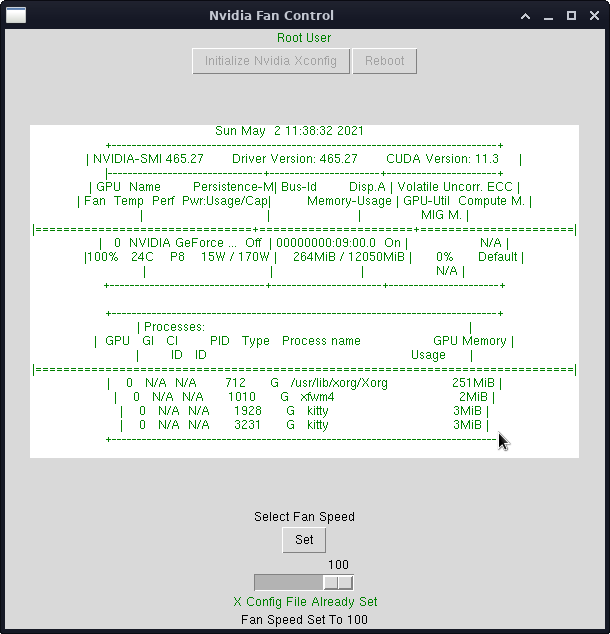Click the timestamp 'Sun May 2 11:38:32 2021'

(x=289, y=131)
